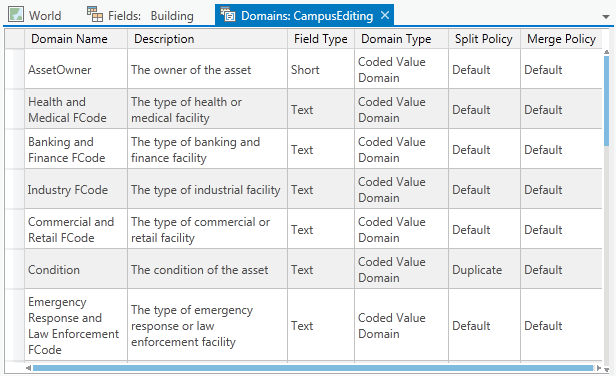Select the Health and Medical FCode cell
The image size is (616, 376).
[x=76, y=109]
